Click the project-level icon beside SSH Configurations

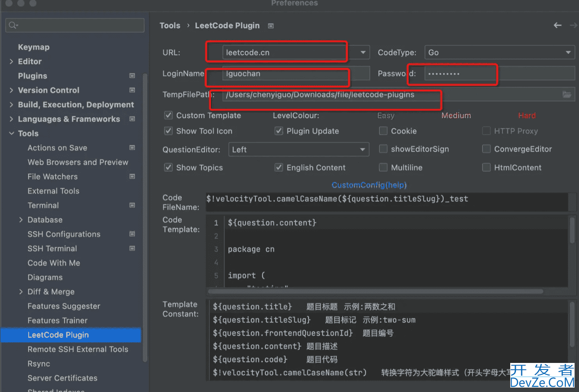132,234
